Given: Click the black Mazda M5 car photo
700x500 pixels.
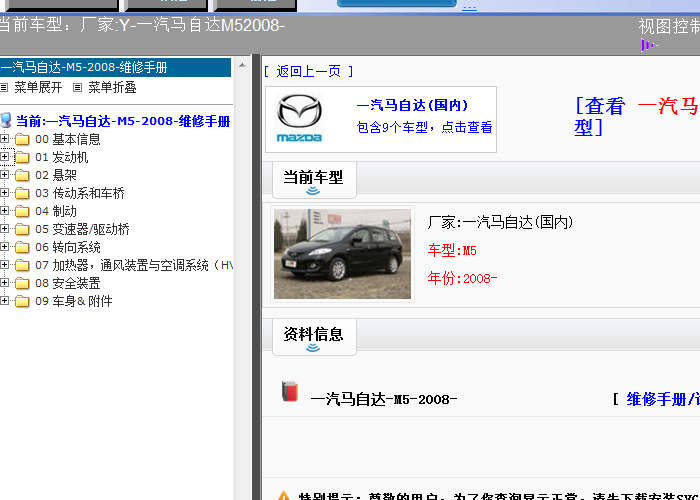Looking at the screenshot, I should [x=342, y=254].
